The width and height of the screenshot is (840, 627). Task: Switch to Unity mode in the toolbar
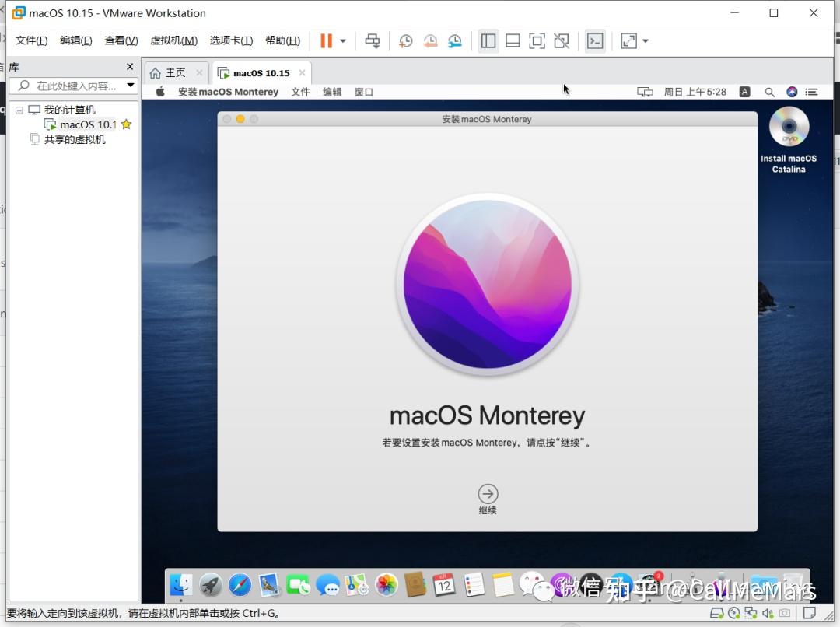(562, 40)
